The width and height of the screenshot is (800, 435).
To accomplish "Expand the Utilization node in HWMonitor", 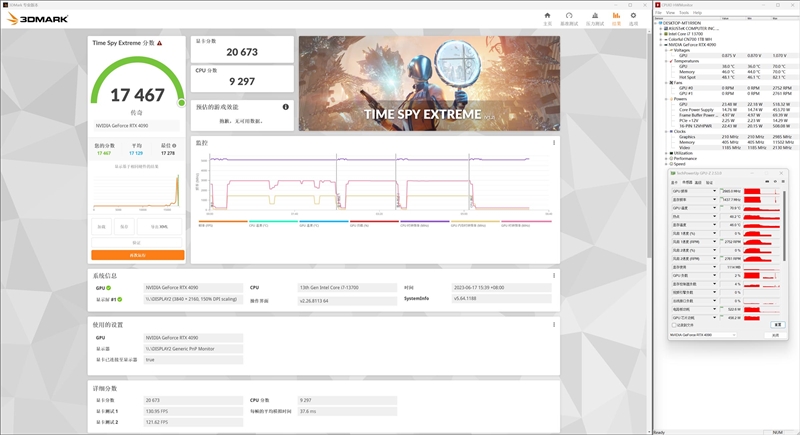I will pos(666,153).
